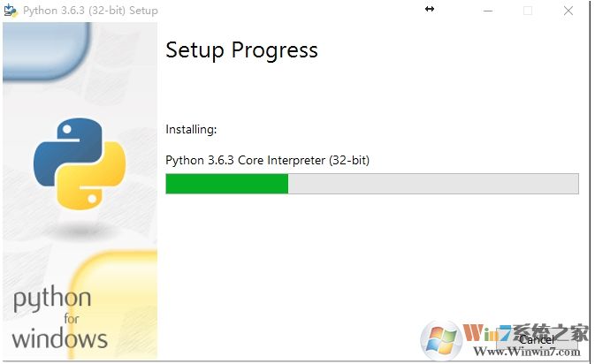Close the Python 3.6.3 Setup window
The width and height of the screenshot is (595, 364).
[568, 11]
